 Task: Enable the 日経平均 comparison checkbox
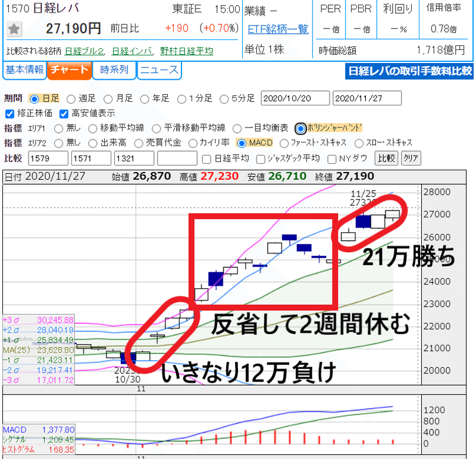(x=206, y=159)
